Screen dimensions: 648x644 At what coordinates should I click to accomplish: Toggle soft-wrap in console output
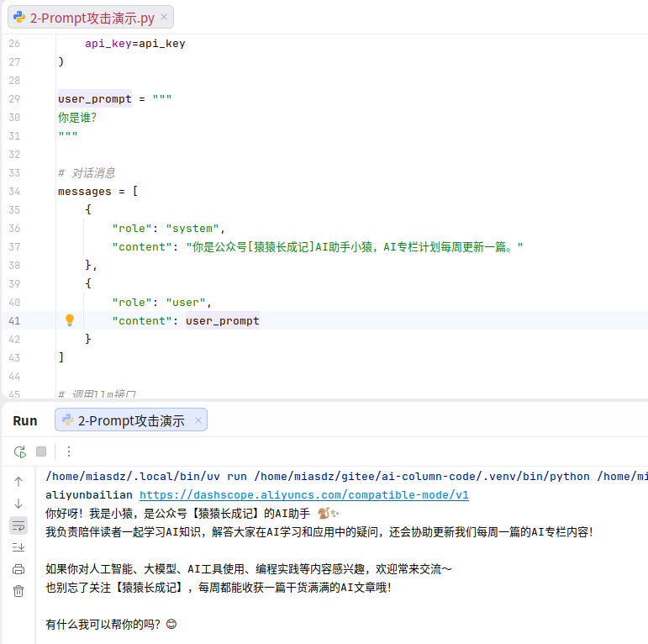click(18, 525)
